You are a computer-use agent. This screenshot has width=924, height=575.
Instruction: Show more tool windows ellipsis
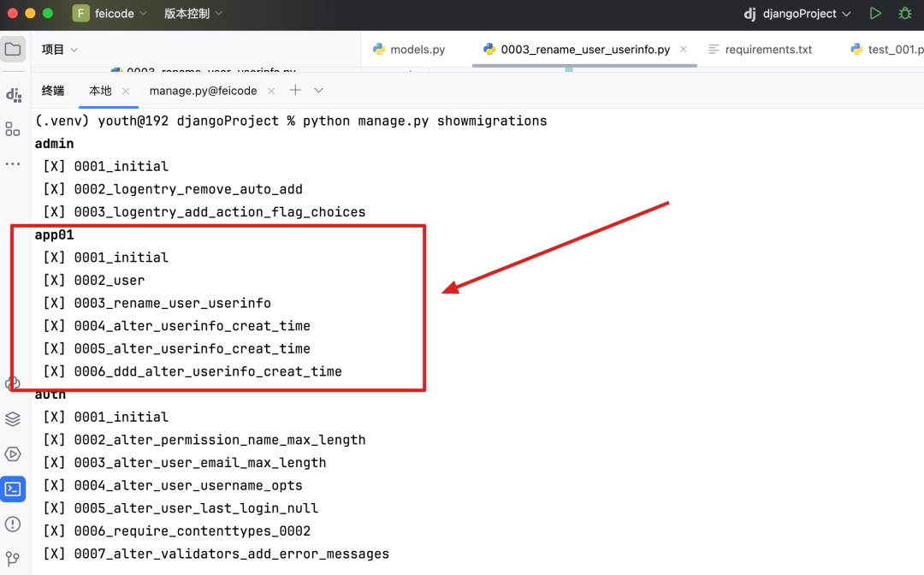click(13, 163)
